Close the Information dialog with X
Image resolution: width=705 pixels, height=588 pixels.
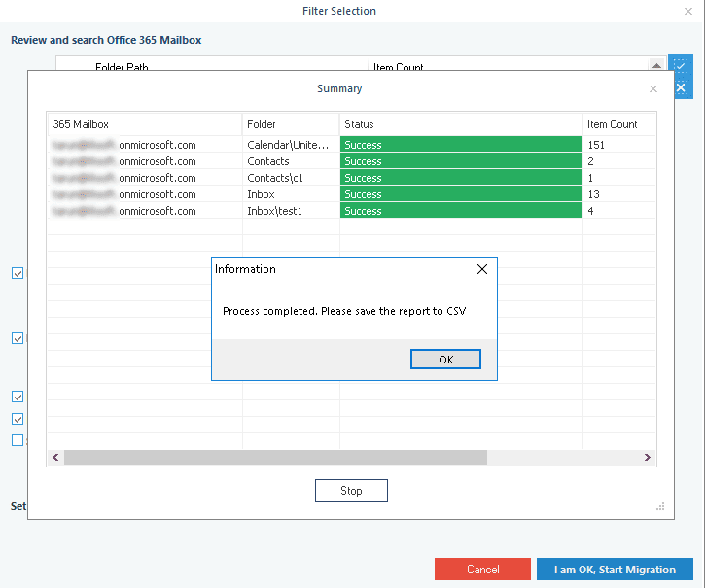tap(482, 269)
